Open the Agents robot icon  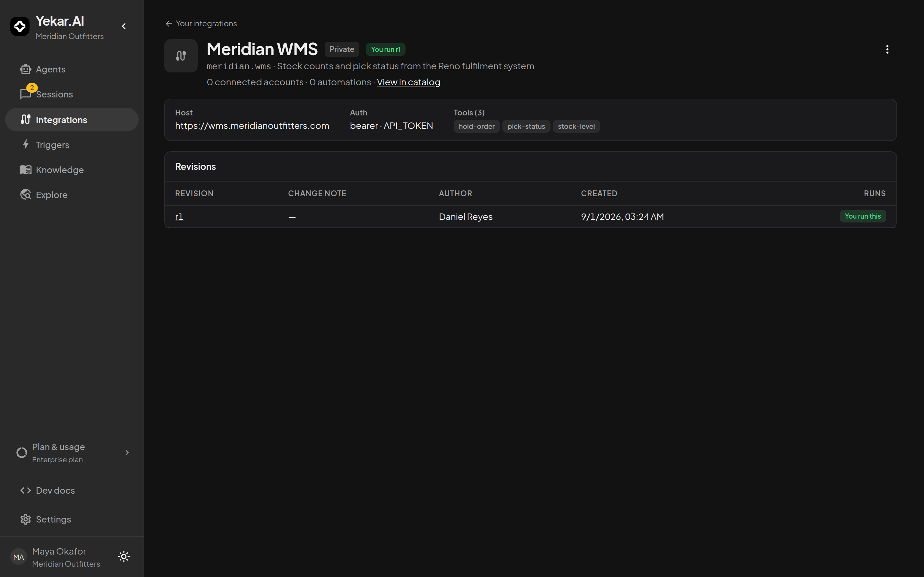[x=26, y=69]
